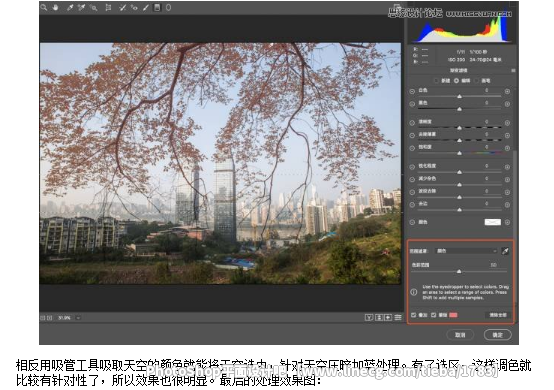Increase 去边 with its plus icon
554x390 pixels.
[x=507, y=205]
